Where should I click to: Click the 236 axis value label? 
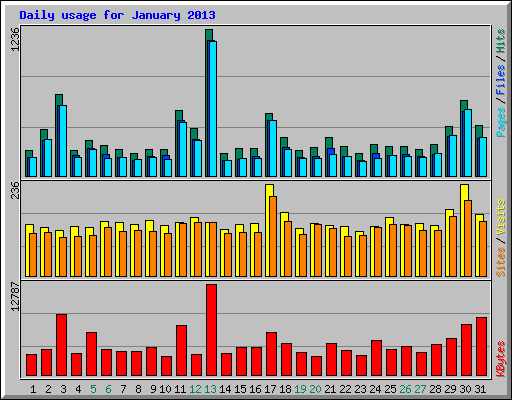15,190
